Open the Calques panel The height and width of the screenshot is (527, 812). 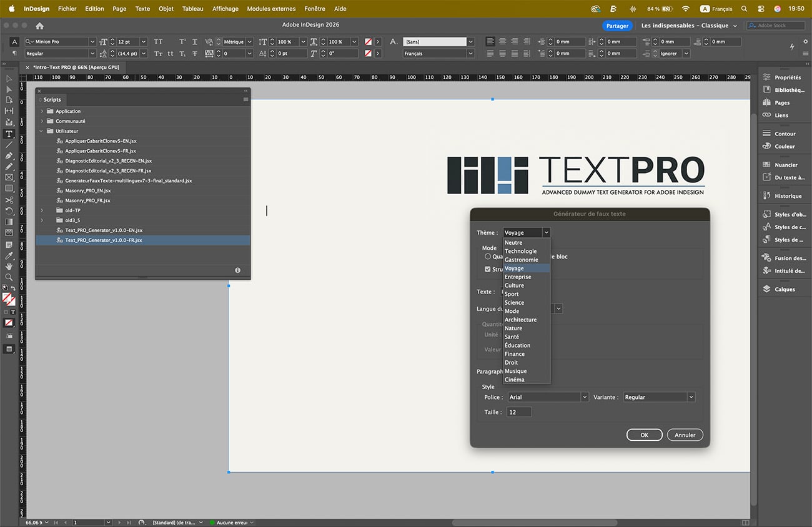point(784,289)
